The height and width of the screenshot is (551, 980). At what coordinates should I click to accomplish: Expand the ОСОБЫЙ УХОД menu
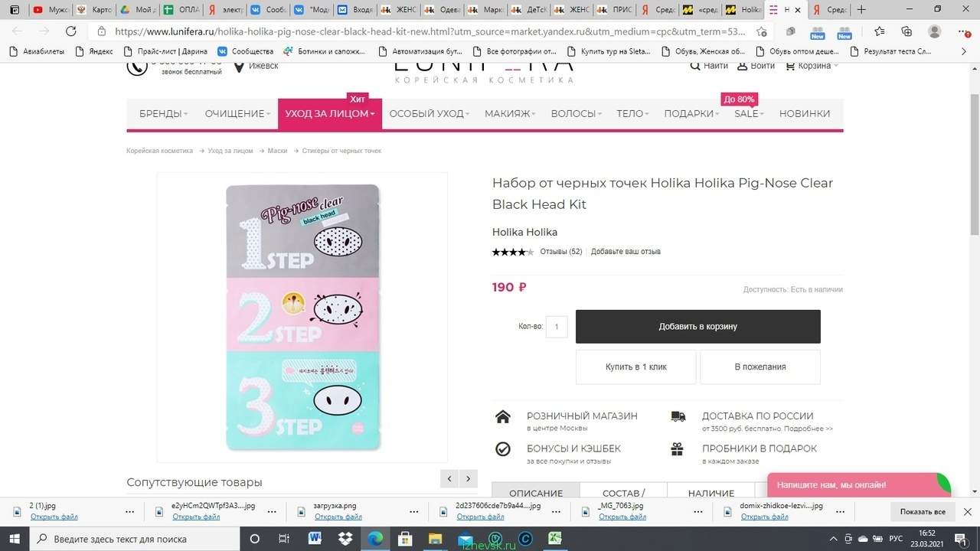point(430,113)
